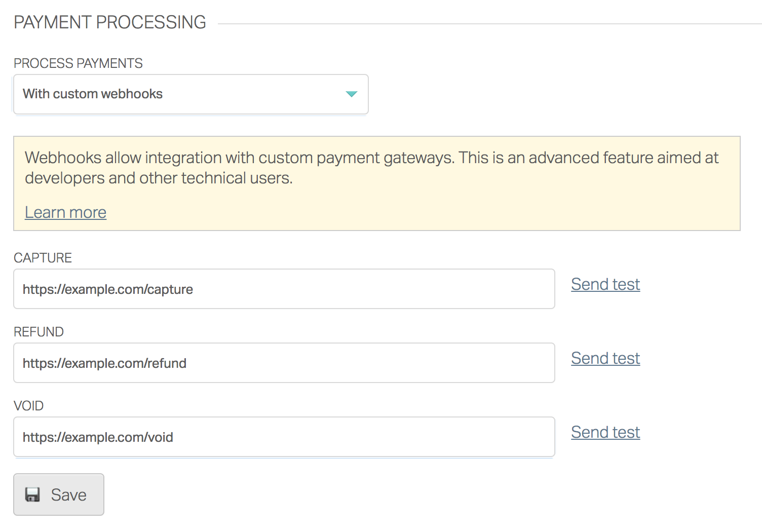The width and height of the screenshot is (762, 532).
Task: Click inside the Refund URL field
Action: (284, 363)
